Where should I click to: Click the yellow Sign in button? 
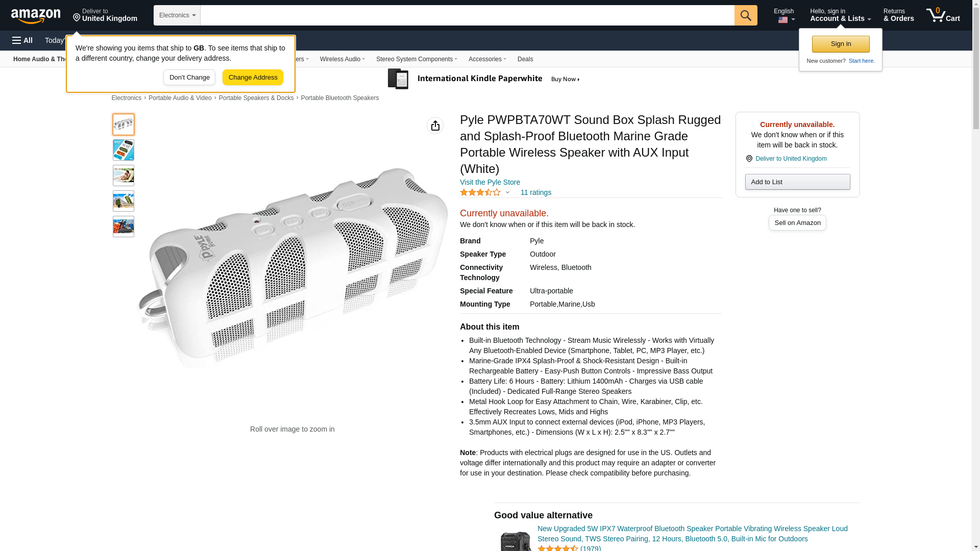click(840, 44)
